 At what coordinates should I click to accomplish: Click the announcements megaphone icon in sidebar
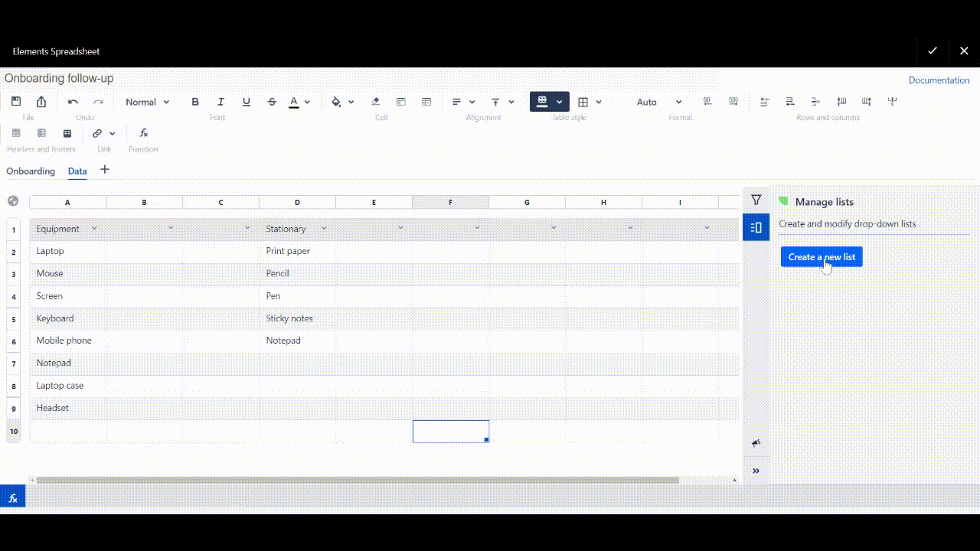756,443
